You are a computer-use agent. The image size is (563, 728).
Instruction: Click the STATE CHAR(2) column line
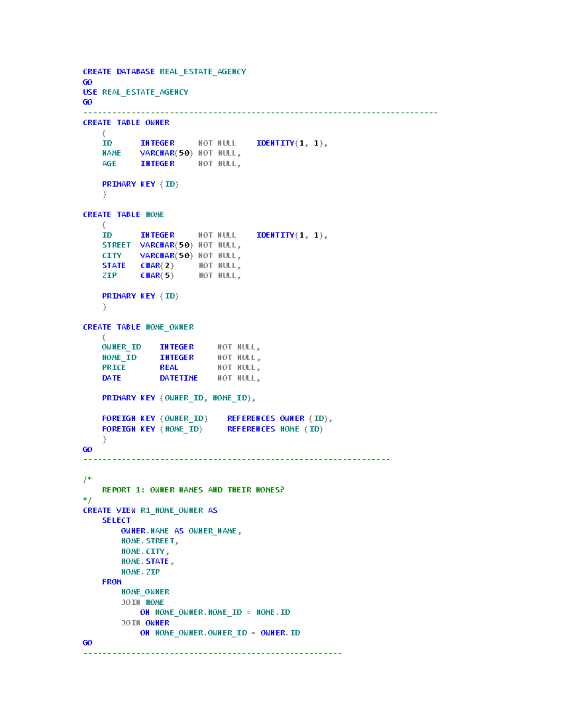click(x=136, y=265)
